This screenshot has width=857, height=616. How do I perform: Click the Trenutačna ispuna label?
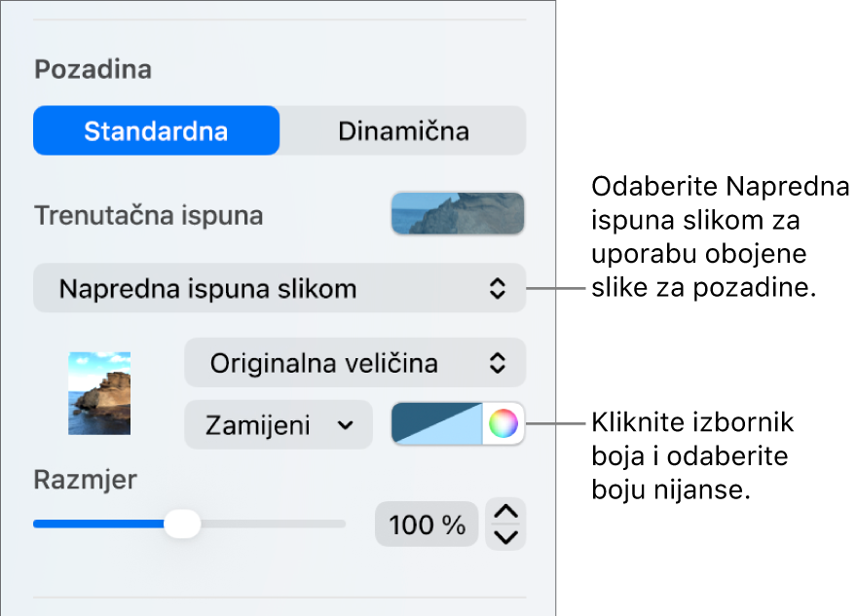(149, 215)
